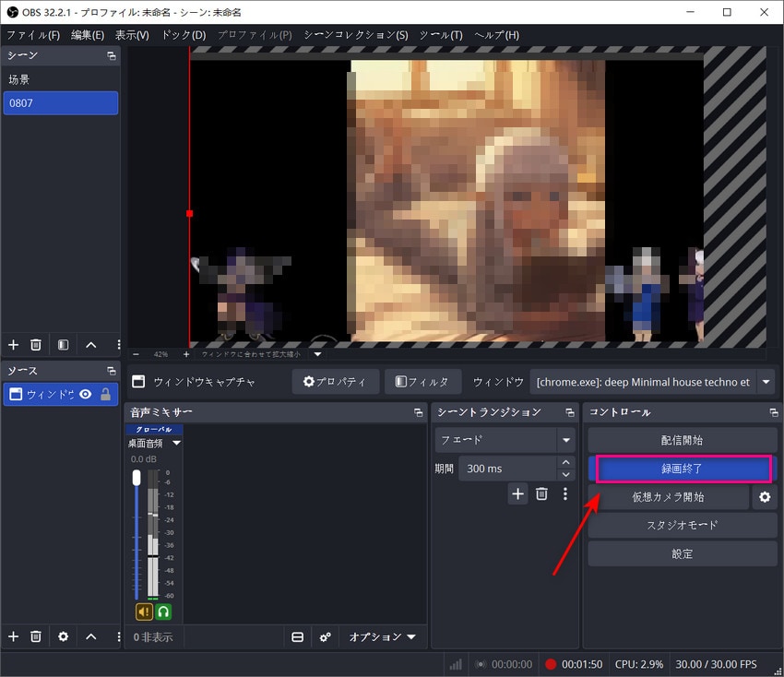The width and height of the screenshot is (784, 677).
Task: Click 配信開始 button
Action: (x=682, y=440)
